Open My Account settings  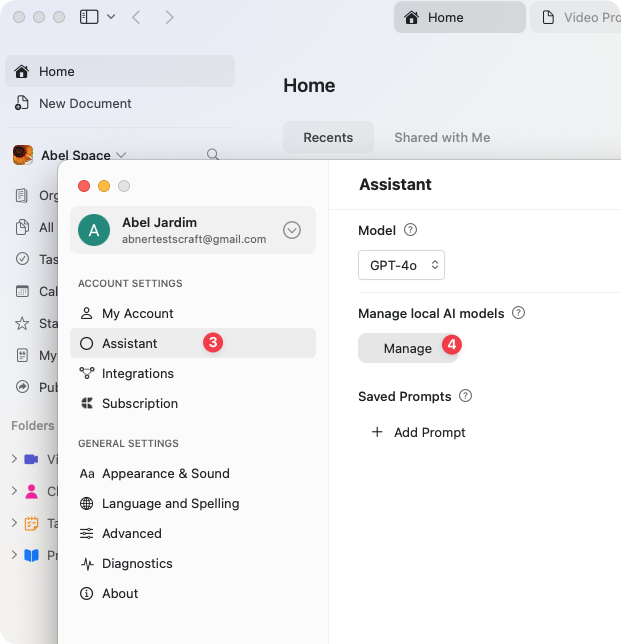click(193, 313)
